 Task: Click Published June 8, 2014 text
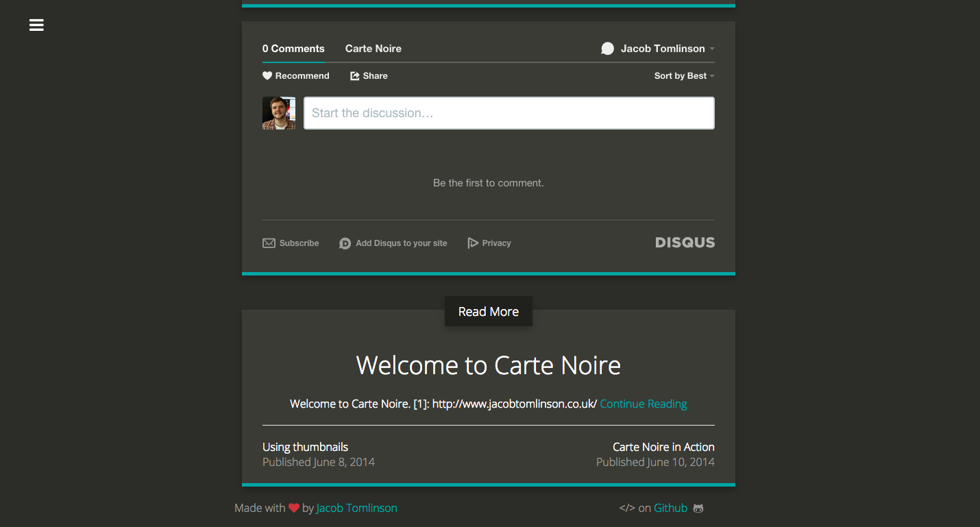[x=319, y=462]
